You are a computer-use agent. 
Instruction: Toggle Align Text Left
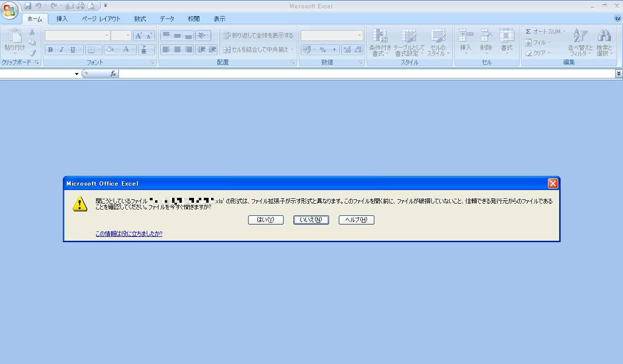click(166, 50)
